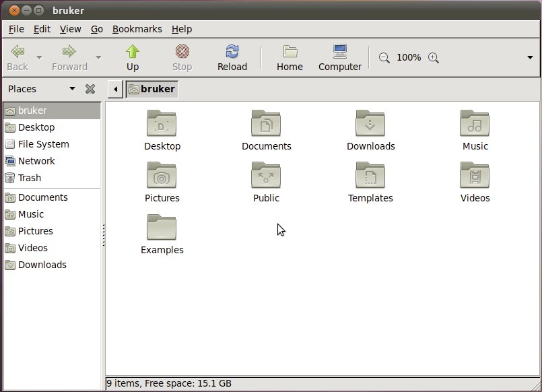Select the Pictures folder icon
This screenshot has height=392, width=542.
click(162, 175)
